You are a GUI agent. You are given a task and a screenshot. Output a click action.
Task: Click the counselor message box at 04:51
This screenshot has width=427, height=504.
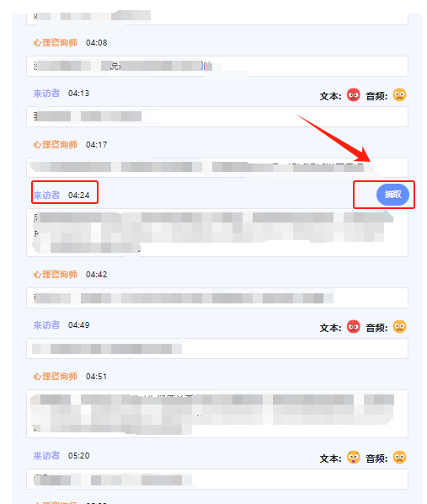pyautogui.click(x=217, y=414)
